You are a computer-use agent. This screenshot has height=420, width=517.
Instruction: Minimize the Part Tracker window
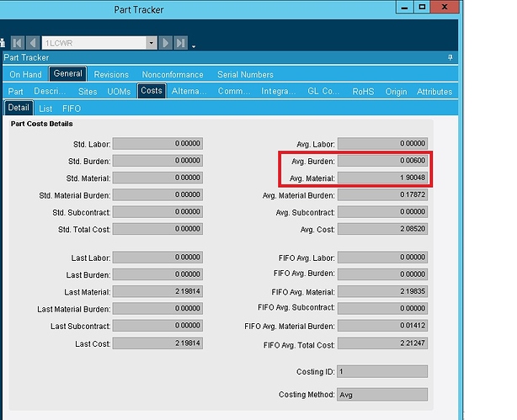pos(405,7)
